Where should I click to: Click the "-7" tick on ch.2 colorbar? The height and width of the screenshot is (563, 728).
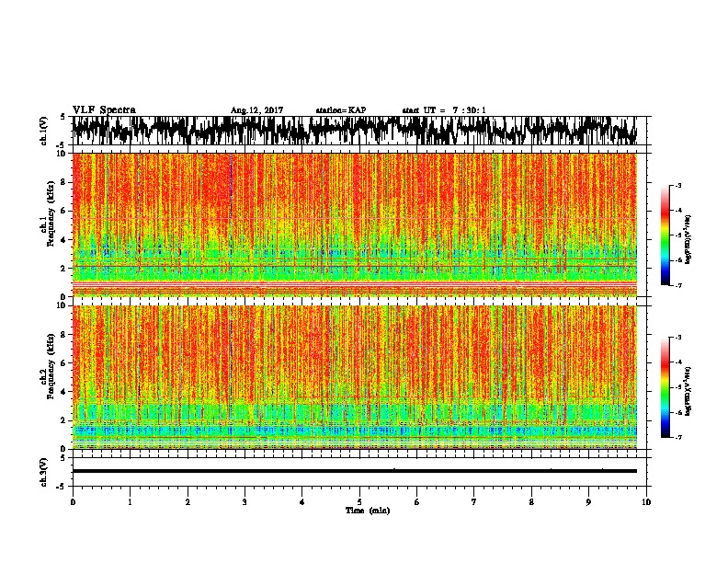678,438
